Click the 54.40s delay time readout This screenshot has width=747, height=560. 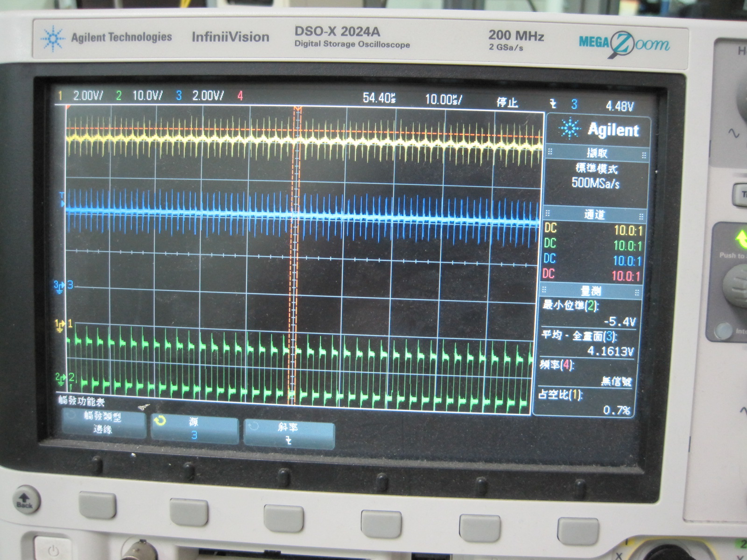tap(379, 98)
